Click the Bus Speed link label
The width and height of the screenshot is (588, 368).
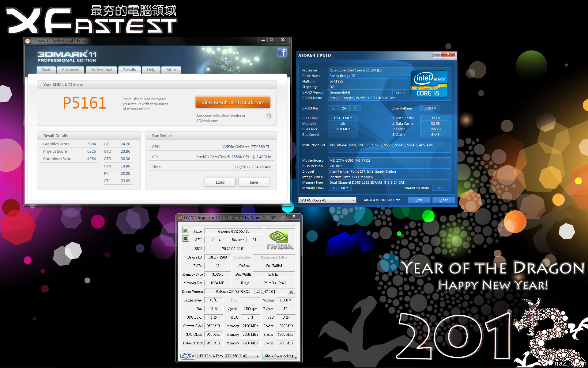[311, 135]
